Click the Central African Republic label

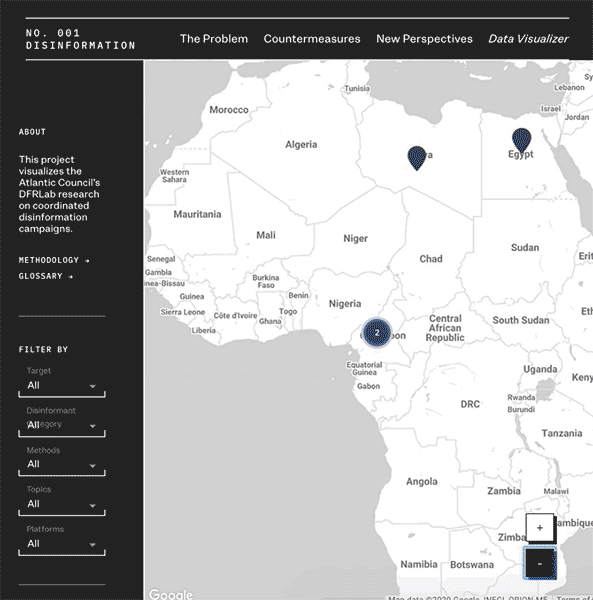coord(445,328)
